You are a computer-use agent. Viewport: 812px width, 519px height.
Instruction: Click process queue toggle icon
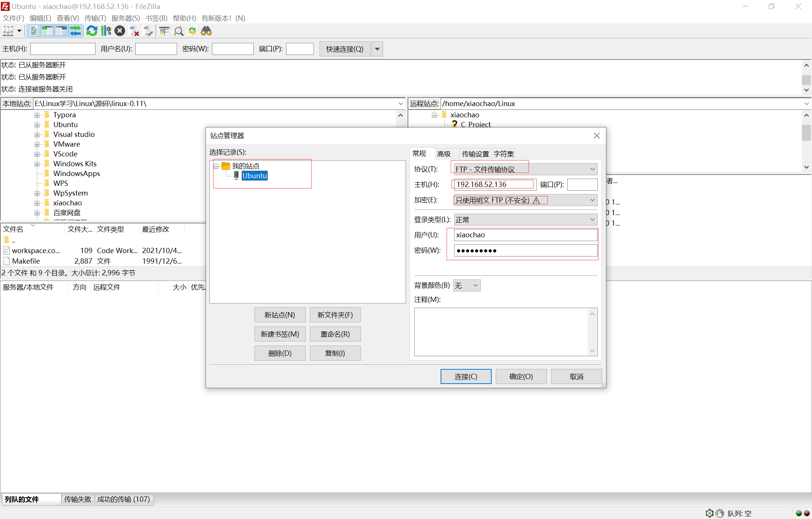tap(106, 31)
